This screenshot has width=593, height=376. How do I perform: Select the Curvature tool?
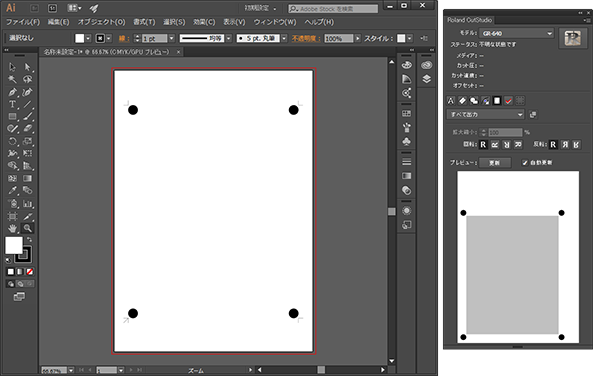click(x=27, y=92)
